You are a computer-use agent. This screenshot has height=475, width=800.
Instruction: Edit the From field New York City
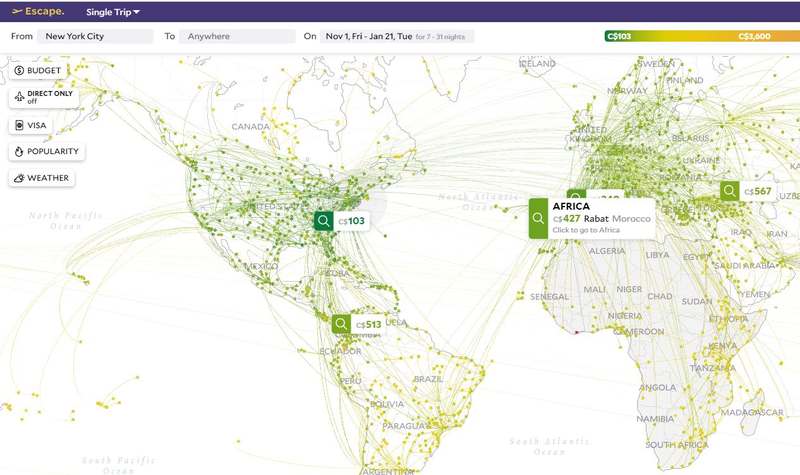tap(95, 36)
